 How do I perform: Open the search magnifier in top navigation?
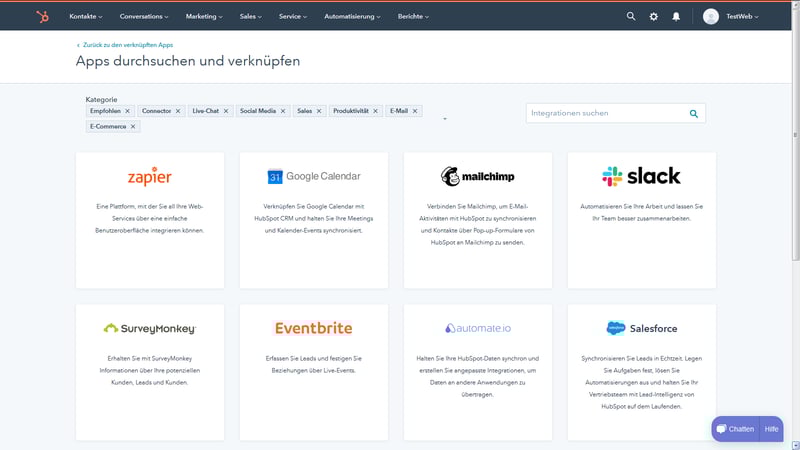click(630, 16)
